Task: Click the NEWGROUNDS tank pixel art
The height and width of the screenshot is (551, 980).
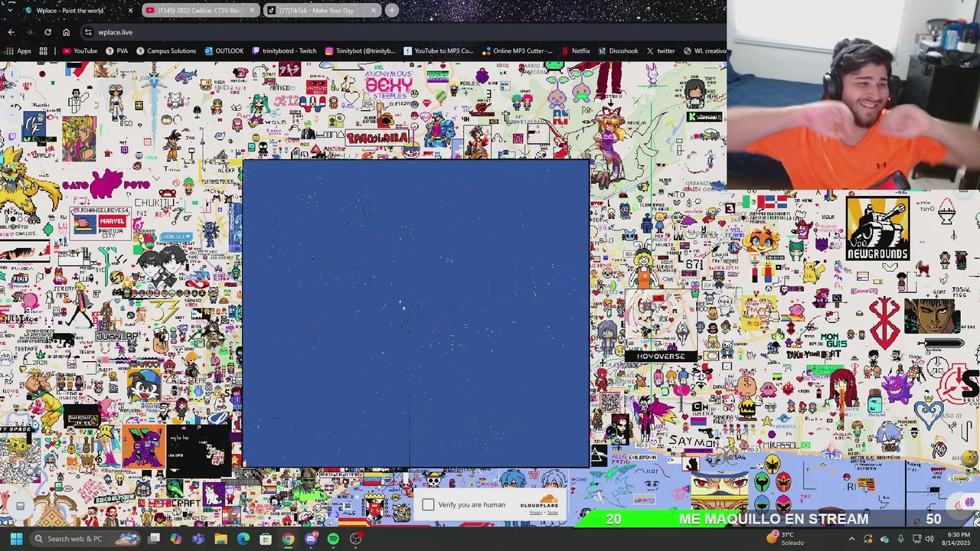Action: click(877, 227)
